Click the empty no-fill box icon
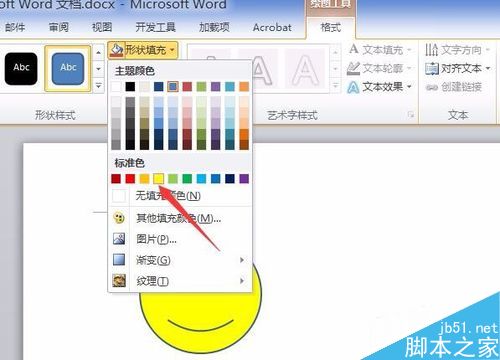500x360 pixels. coord(119,196)
